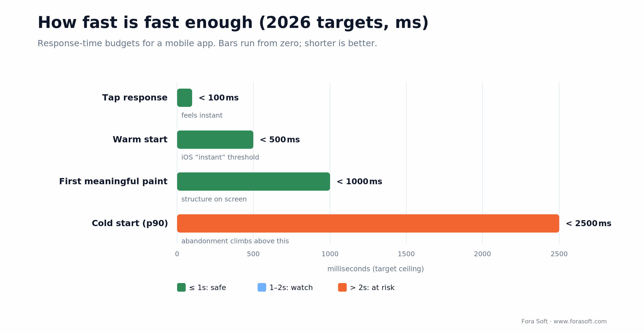Click the "milliseconds (target ceiling)" axis title
644x333 pixels.
tap(375, 269)
